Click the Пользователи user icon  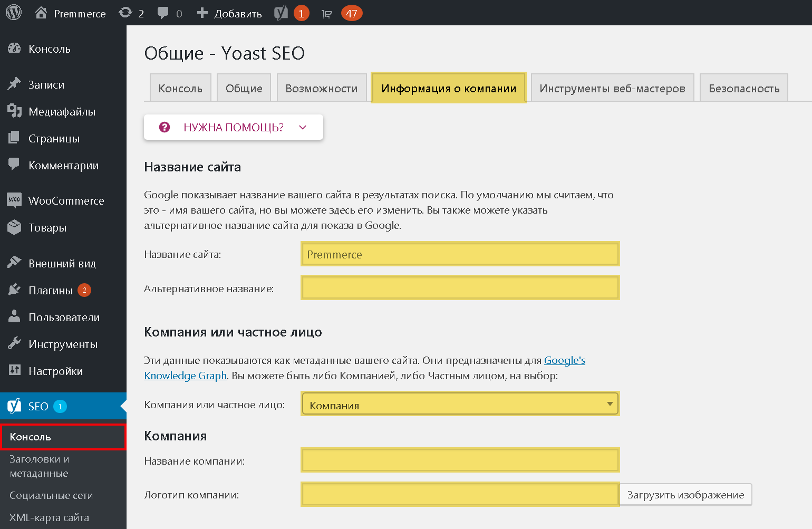(14, 316)
